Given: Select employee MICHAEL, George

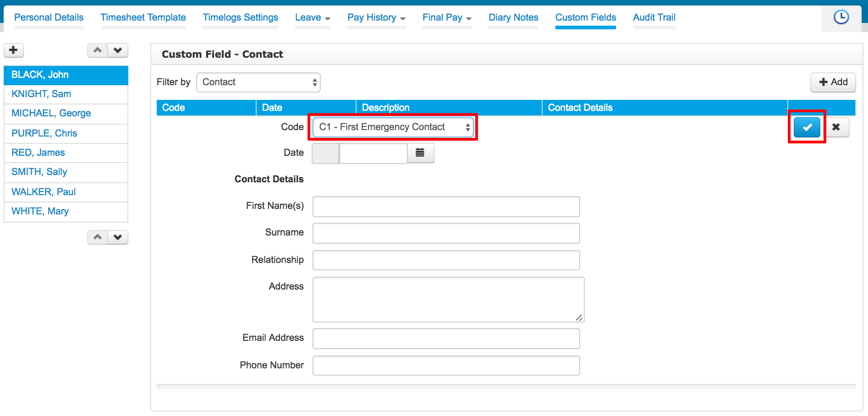Looking at the screenshot, I should point(66,114).
